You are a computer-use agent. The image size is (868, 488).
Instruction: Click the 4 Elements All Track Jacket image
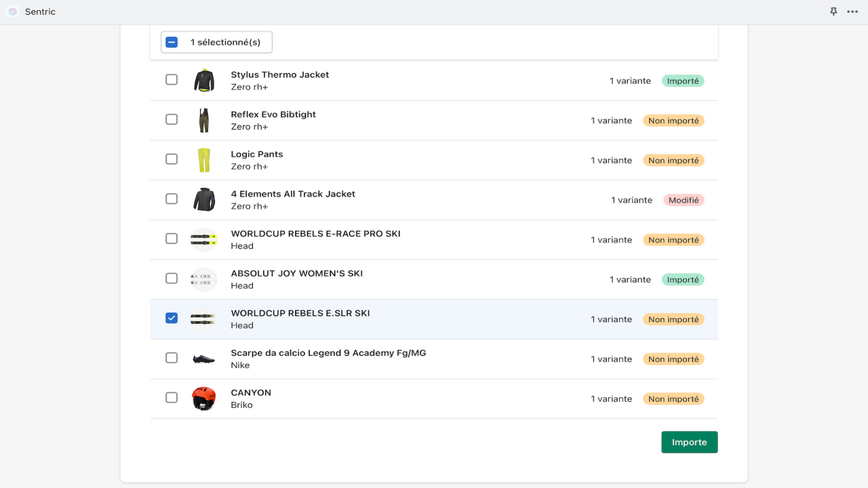(x=204, y=200)
